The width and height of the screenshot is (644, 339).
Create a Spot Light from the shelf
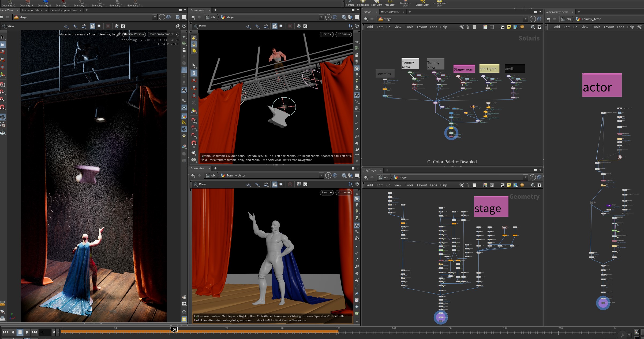(377, 3)
